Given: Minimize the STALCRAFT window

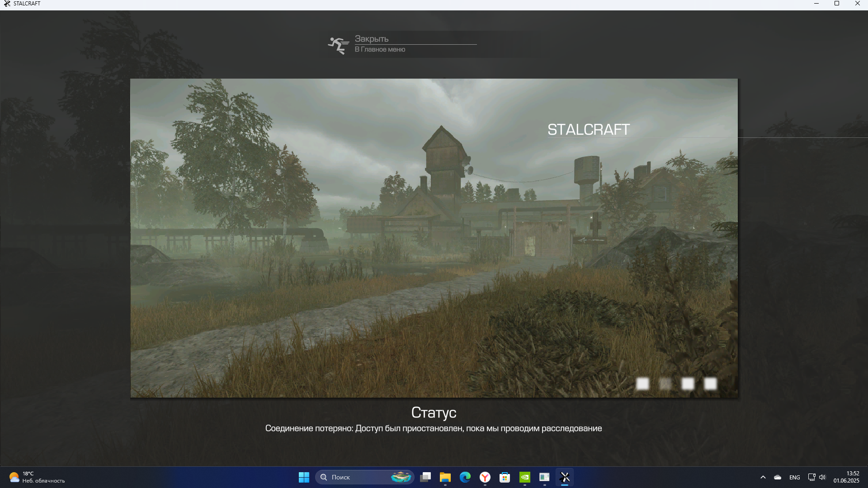Looking at the screenshot, I should (816, 4).
